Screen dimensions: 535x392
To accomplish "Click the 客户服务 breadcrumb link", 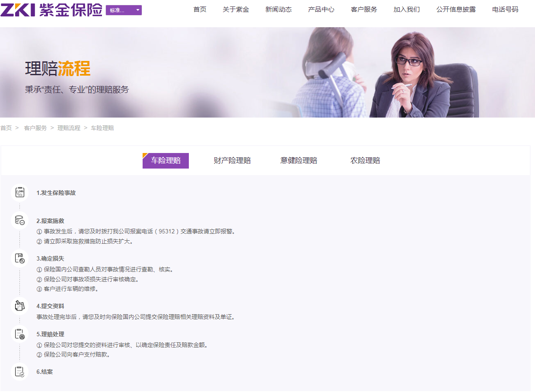I will (x=35, y=128).
